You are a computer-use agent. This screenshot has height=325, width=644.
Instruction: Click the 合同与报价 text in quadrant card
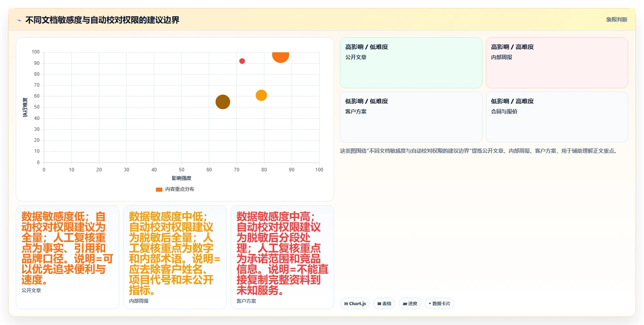pos(504,111)
